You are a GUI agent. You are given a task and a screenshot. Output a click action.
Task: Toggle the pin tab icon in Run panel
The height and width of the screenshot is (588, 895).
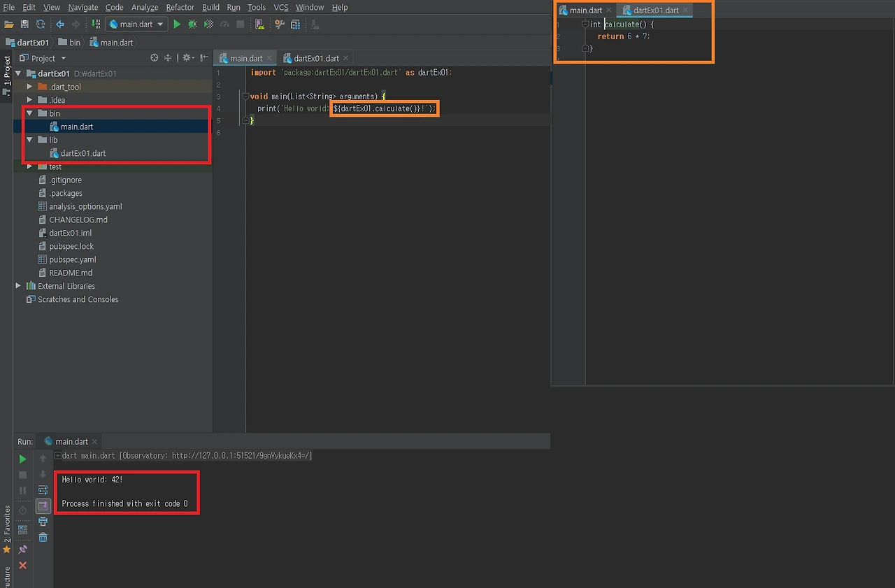coord(22,550)
